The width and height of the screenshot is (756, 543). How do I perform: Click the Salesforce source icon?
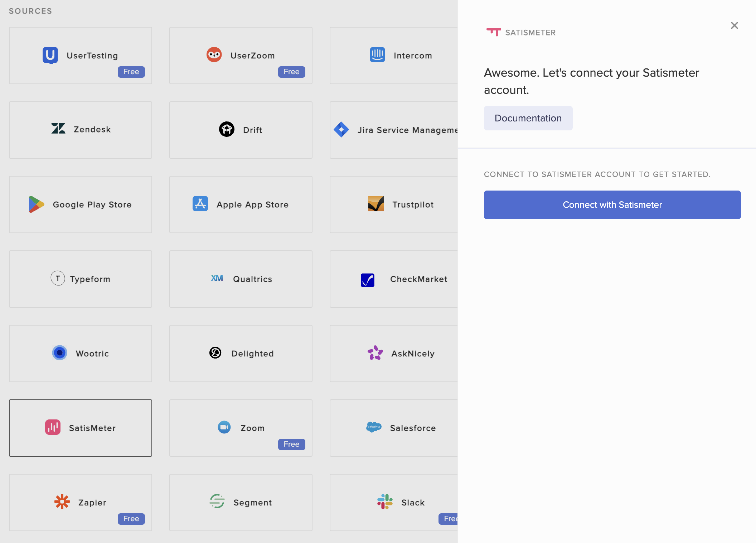(x=374, y=428)
